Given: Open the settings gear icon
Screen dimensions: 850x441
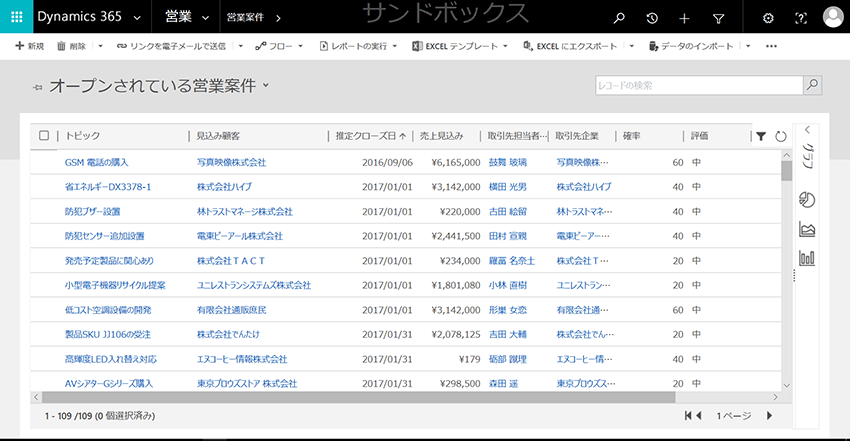Looking at the screenshot, I should 768,18.
